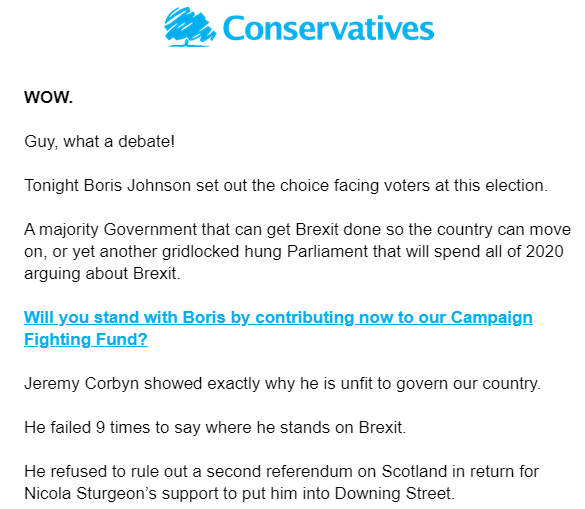Click the Conservatives wordmark text
This screenshot has width=585, height=509.
pos(328,28)
